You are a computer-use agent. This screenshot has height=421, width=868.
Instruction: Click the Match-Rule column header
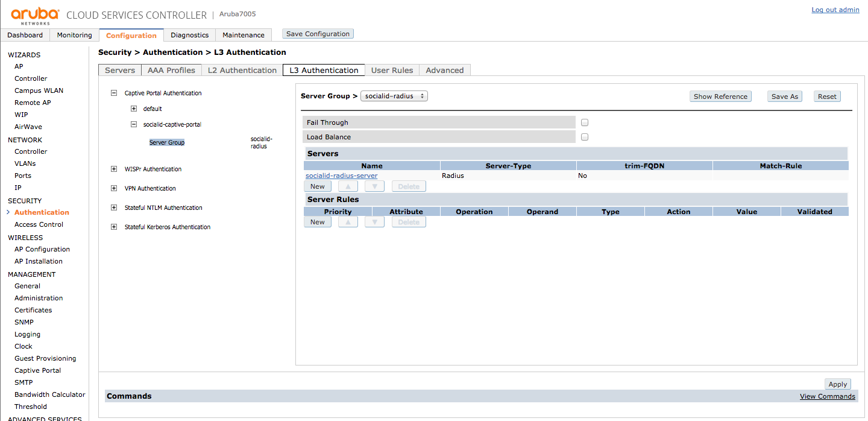tap(781, 166)
